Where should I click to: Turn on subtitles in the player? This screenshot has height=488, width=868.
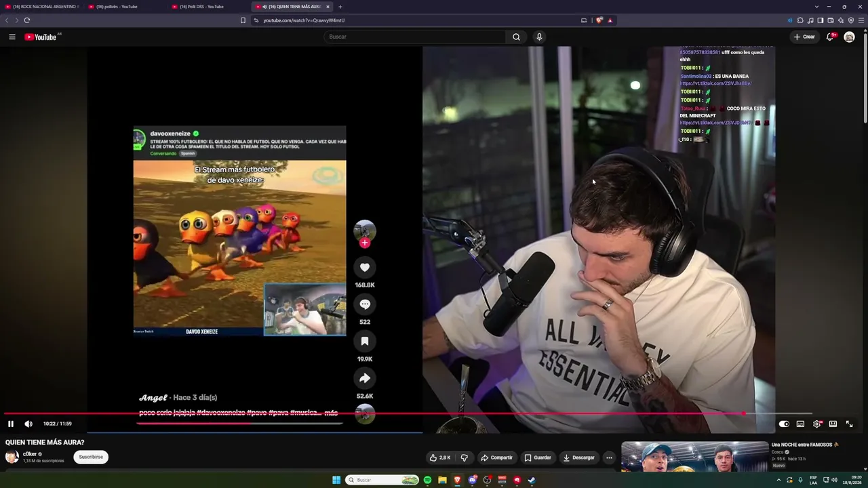(x=800, y=424)
